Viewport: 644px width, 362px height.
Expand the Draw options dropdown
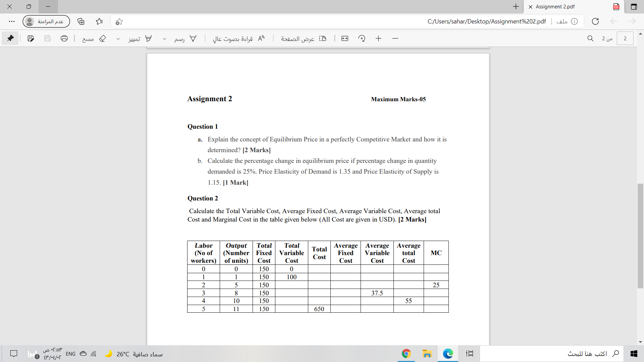(x=164, y=39)
